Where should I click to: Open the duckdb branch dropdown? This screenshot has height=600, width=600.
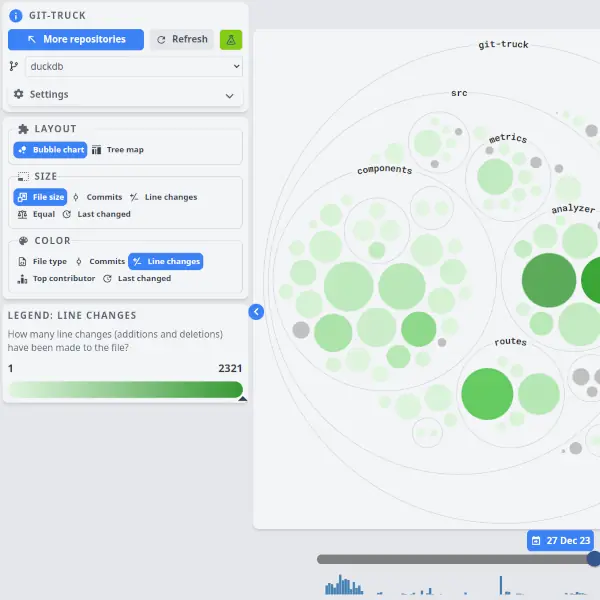pos(133,66)
